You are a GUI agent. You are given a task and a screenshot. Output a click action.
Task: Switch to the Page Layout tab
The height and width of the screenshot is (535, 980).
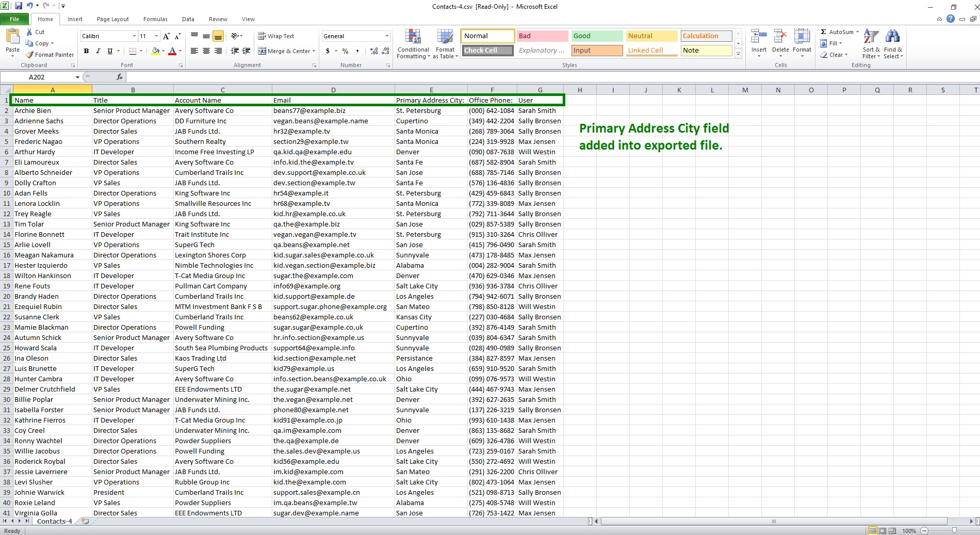(113, 19)
